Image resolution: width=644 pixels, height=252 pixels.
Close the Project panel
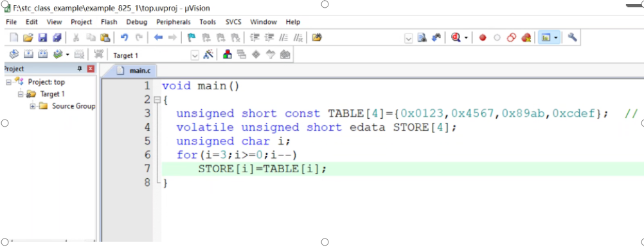click(x=91, y=69)
